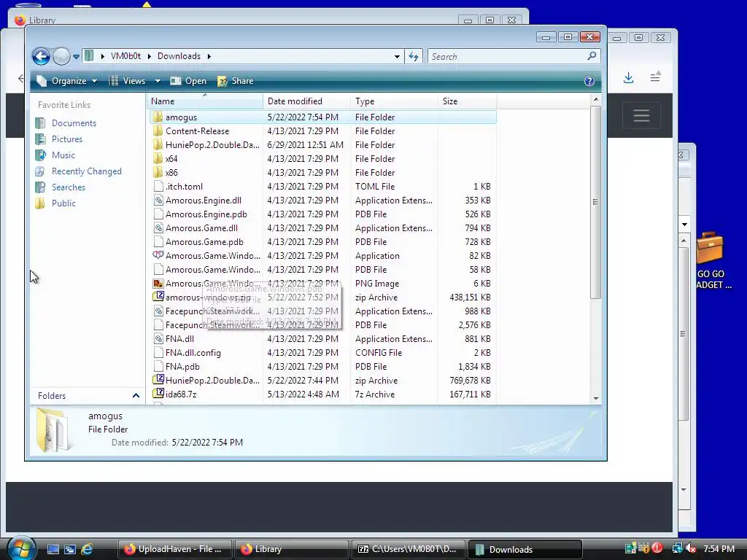
Task: Click Open in the Explorer toolbar
Action: 189,81
